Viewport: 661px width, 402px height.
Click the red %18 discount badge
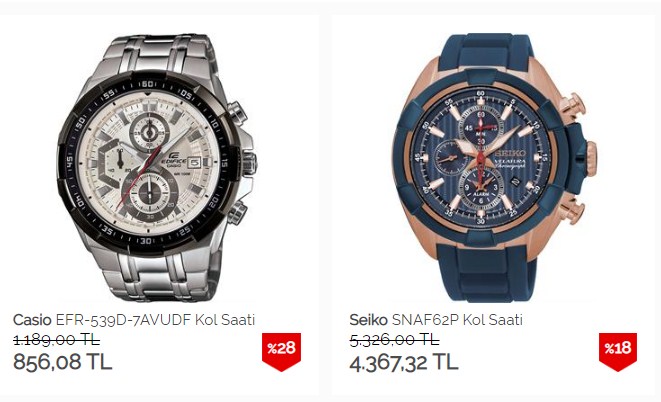click(618, 351)
